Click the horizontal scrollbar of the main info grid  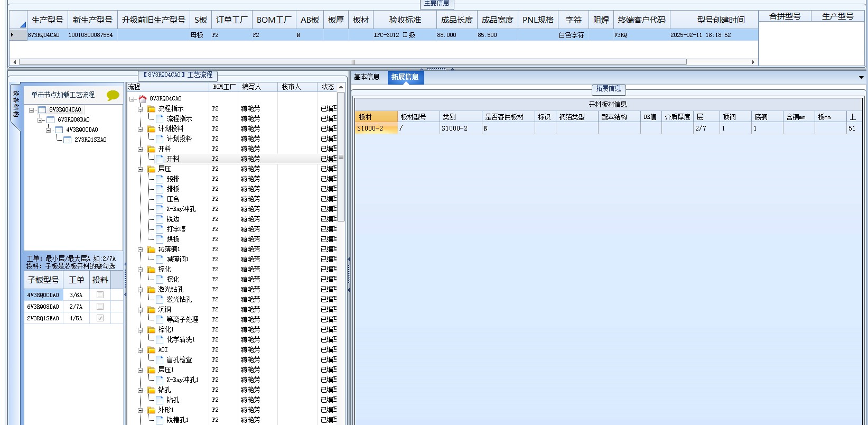[x=352, y=62]
